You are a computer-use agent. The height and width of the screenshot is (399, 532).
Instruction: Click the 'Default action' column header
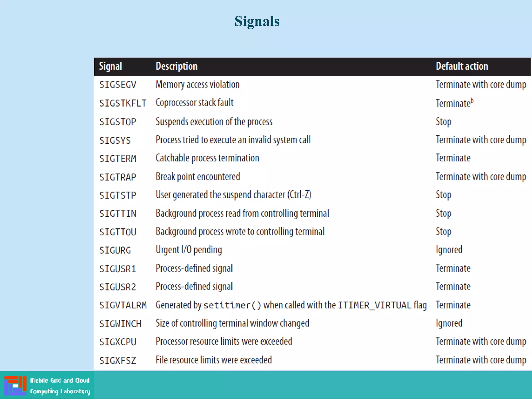[x=462, y=66]
